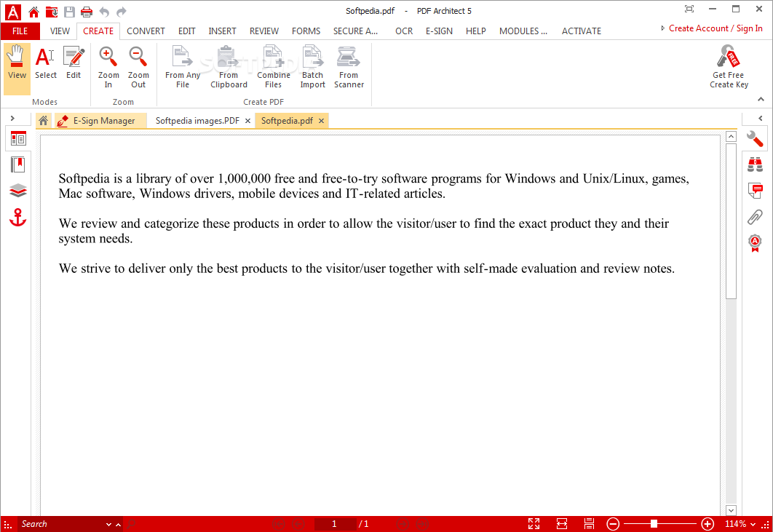Image resolution: width=773 pixels, height=532 pixels.
Task: Save document with the floppy icon
Action: [x=69, y=12]
